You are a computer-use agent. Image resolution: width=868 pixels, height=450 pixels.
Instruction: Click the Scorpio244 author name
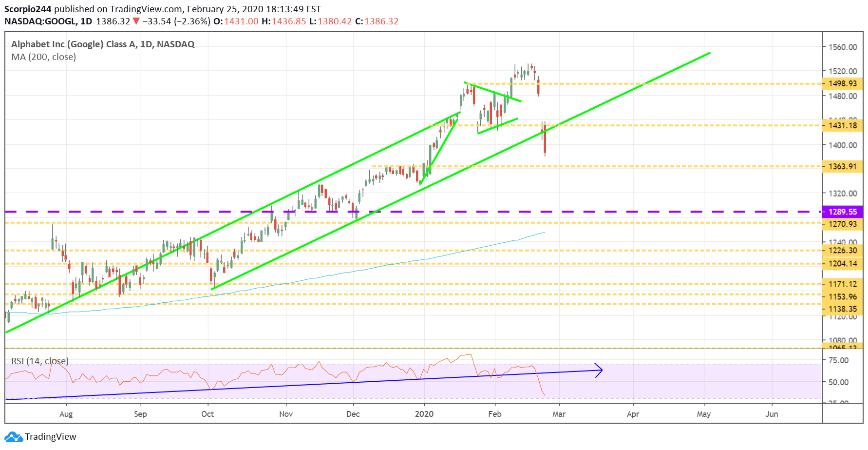28,9
